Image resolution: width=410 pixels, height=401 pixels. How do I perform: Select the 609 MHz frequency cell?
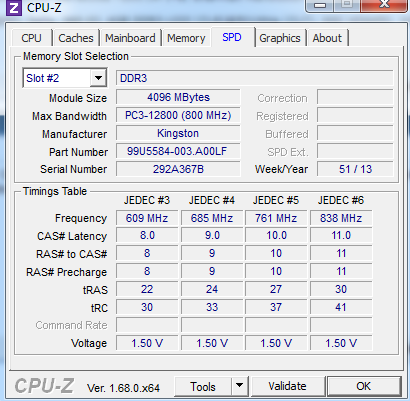tap(147, 218)
